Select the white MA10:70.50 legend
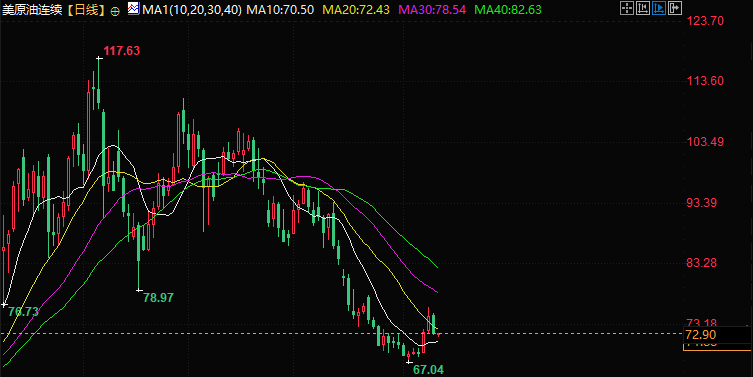753x377 pixels. coord(280,10)
